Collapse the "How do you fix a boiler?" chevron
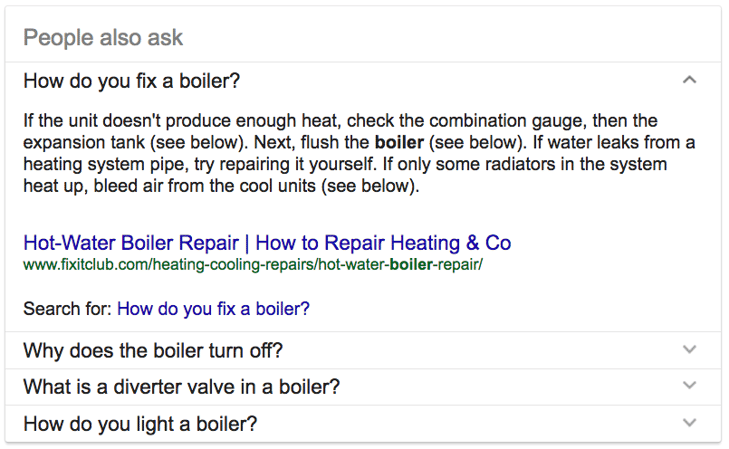Image resolution: width=729 pixels, height=449 pixels. click(689, 80)
